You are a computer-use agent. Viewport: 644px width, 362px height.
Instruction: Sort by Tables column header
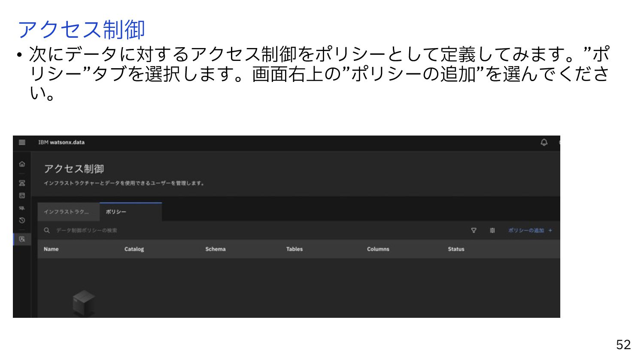point(295,249)
